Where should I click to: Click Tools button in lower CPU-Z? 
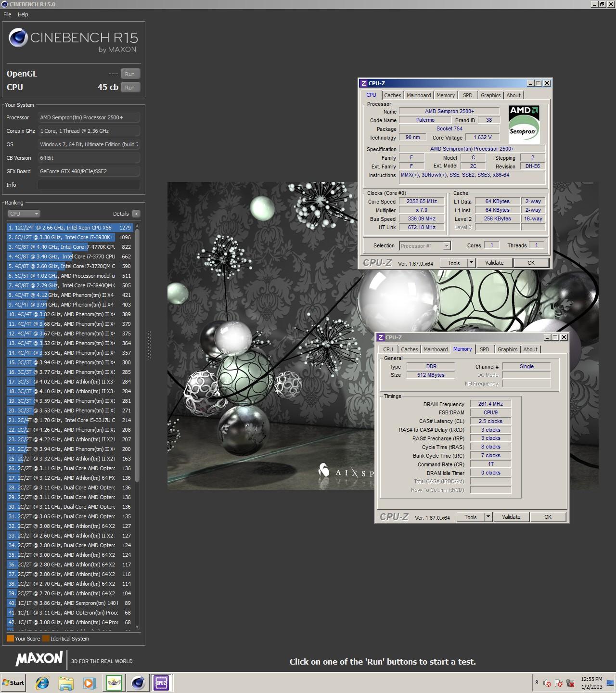click(471, 517)
